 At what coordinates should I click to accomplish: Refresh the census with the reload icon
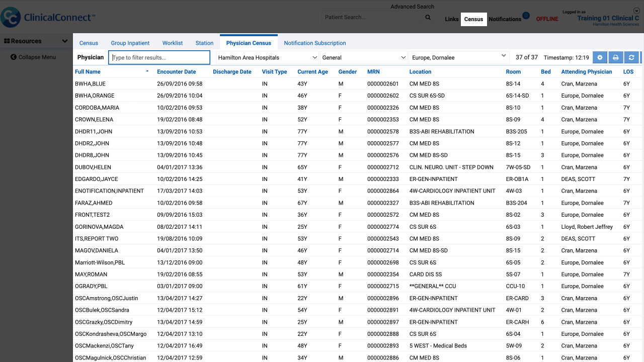(631, 57)
